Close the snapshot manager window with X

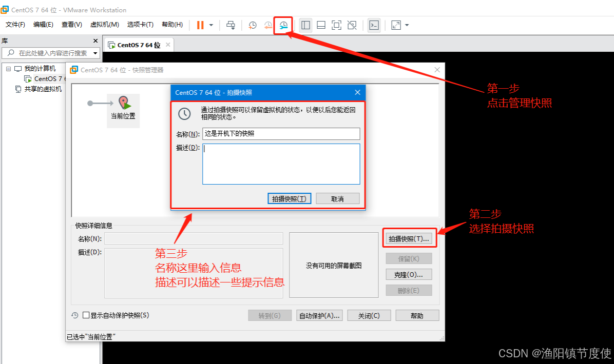[x=437, y=70]
